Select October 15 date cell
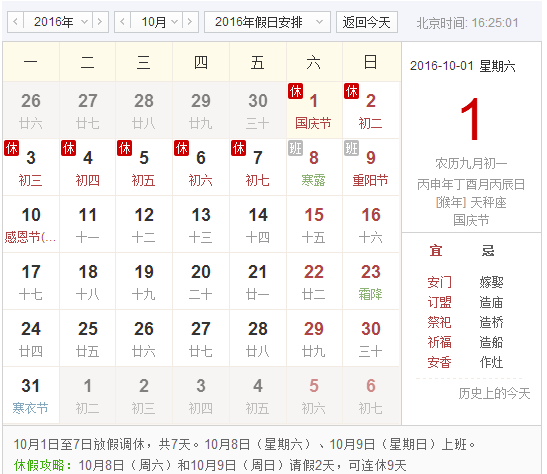 click(314, 224)
